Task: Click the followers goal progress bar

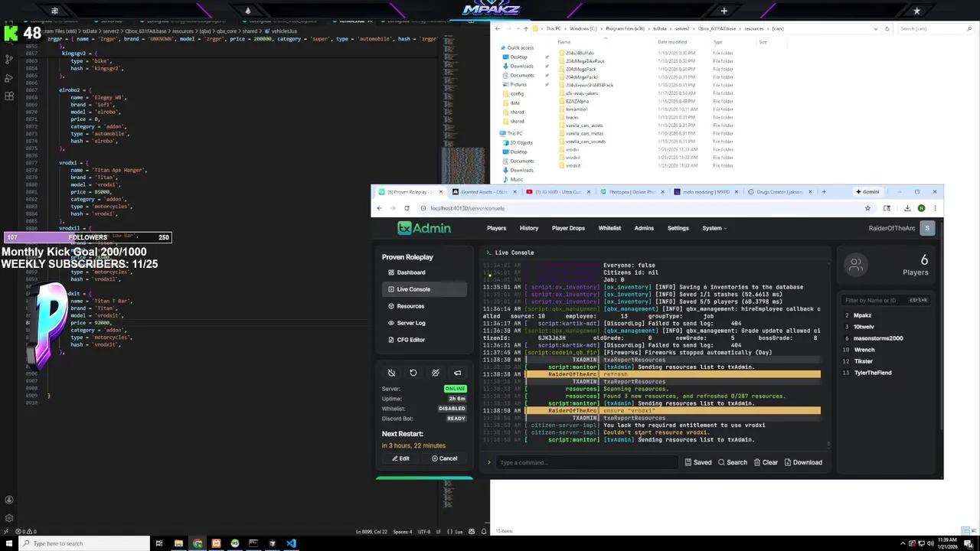Action: click(x=88, y=237)
